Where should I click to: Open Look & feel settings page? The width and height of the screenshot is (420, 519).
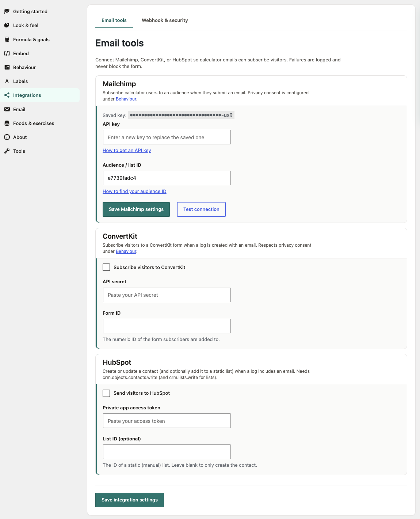[40, 25]
